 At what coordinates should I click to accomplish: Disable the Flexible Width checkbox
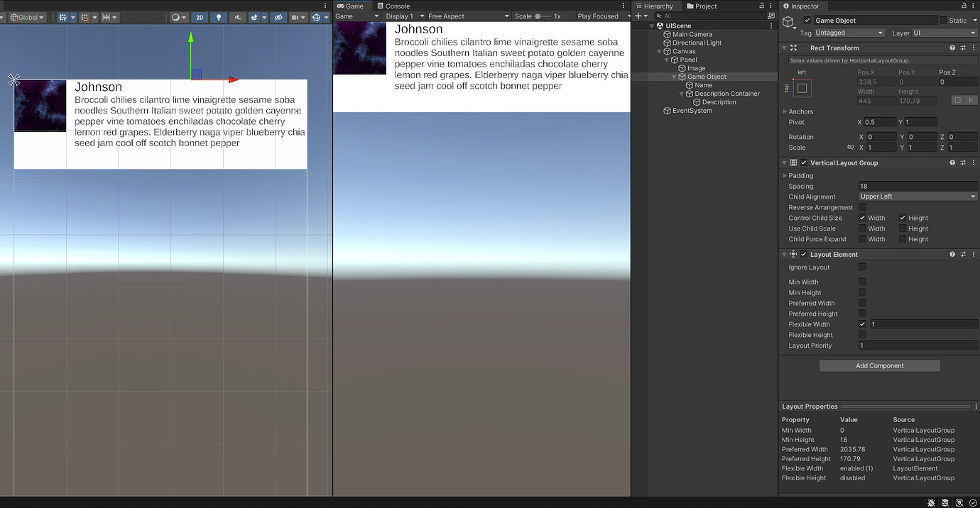click(862, 324)
